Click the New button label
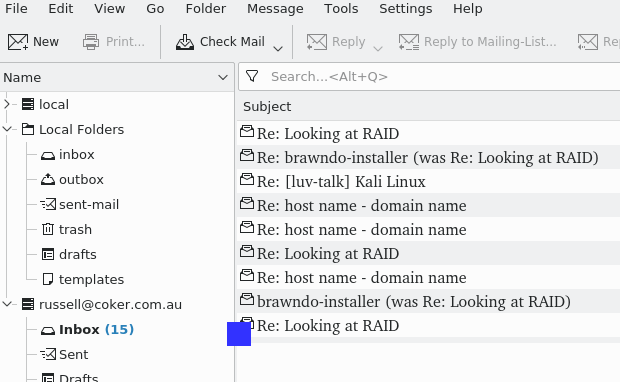The image size is (620, 382). pyautogui.click(x=46, y=42)
